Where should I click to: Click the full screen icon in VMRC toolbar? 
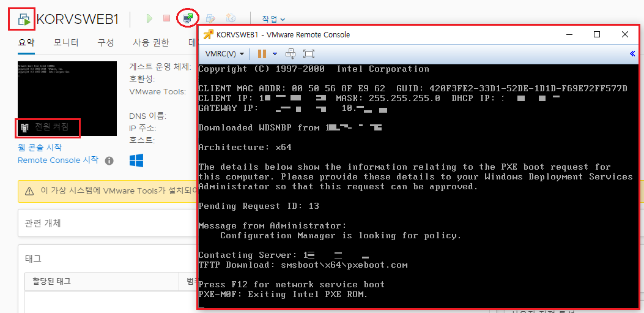(308, 54)
